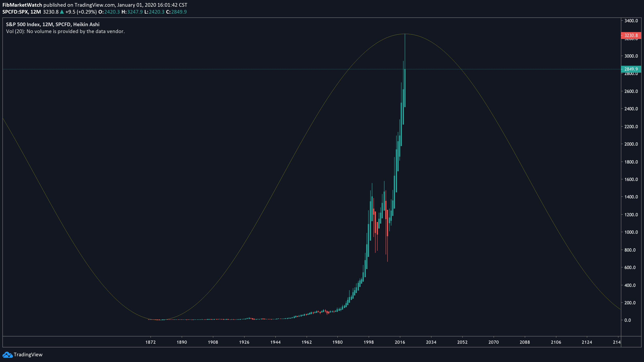This screenshot has width=644, height=362.
Task: Click the publish date January 01, 2020 text
Action: [136, 5]
